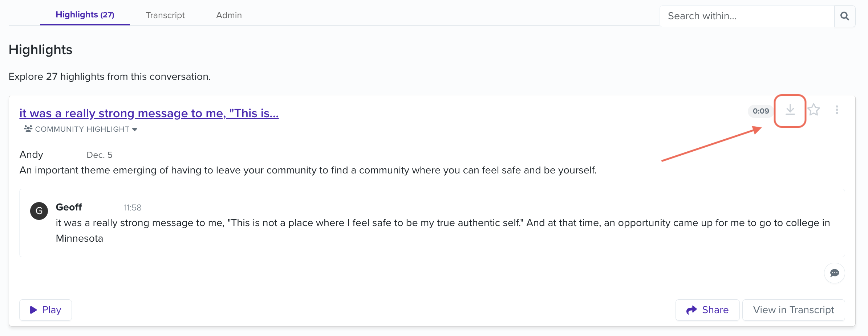Play the highlight audio

point(45,310)
